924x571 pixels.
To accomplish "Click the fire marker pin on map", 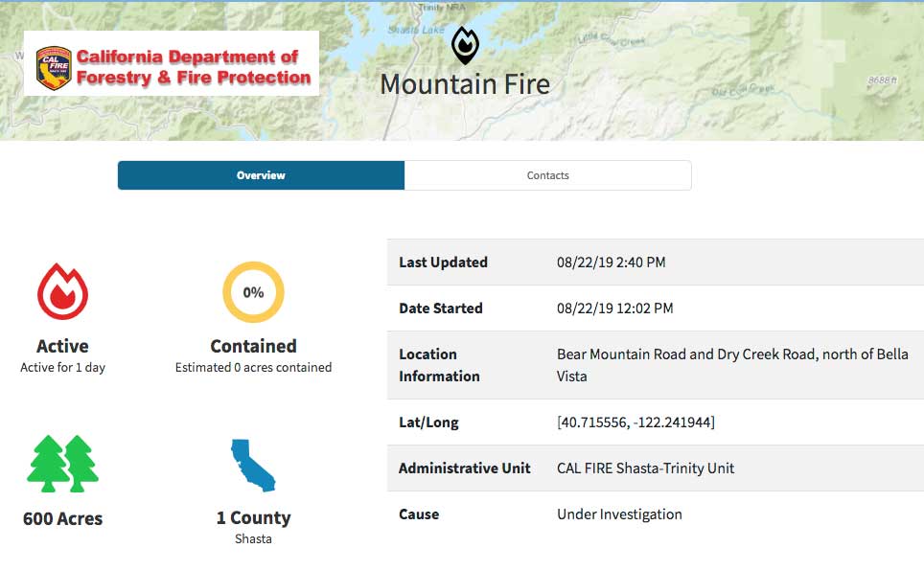I will tap(465, 46).
